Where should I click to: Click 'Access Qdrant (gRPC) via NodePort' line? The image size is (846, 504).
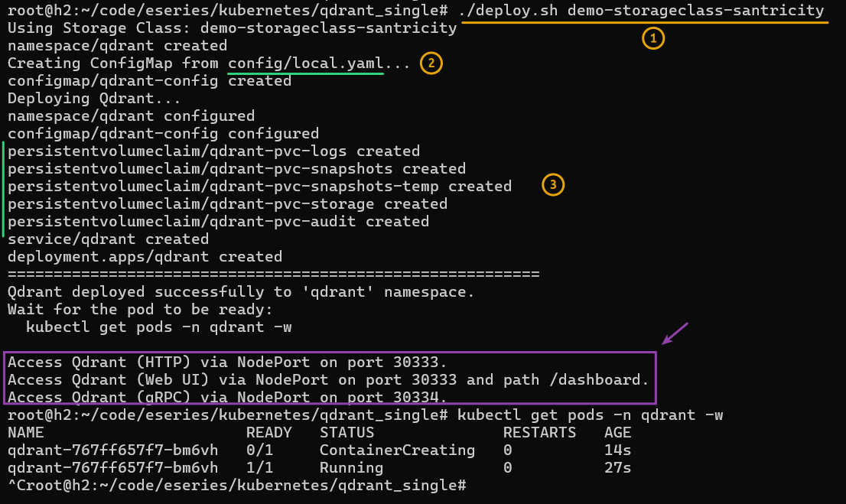coord(227,397)
